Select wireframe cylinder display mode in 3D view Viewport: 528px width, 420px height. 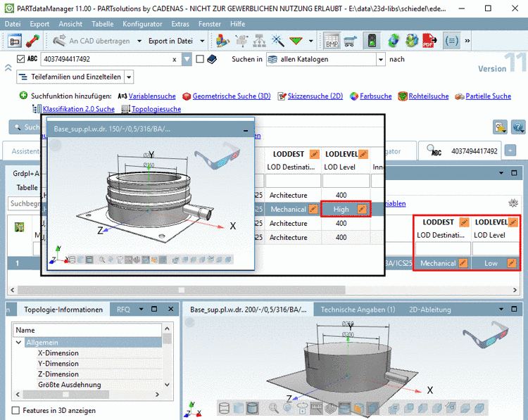pyautogui.click(x=224, y=408)
